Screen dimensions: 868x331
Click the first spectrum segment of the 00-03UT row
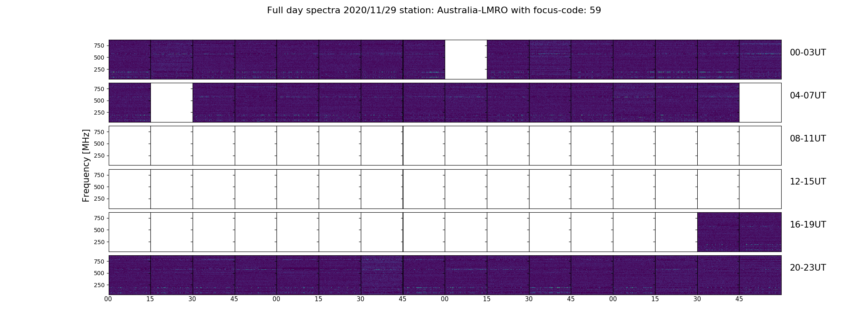130,60
